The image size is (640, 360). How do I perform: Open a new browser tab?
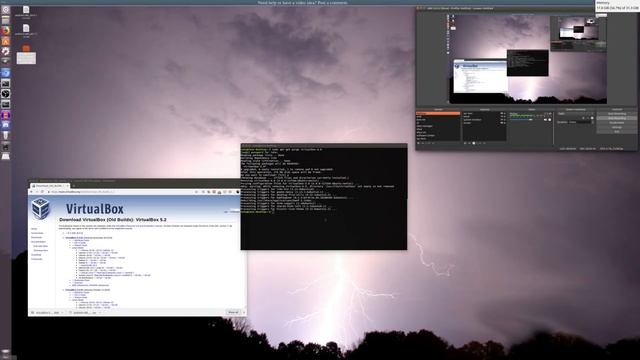pos(73,186)
